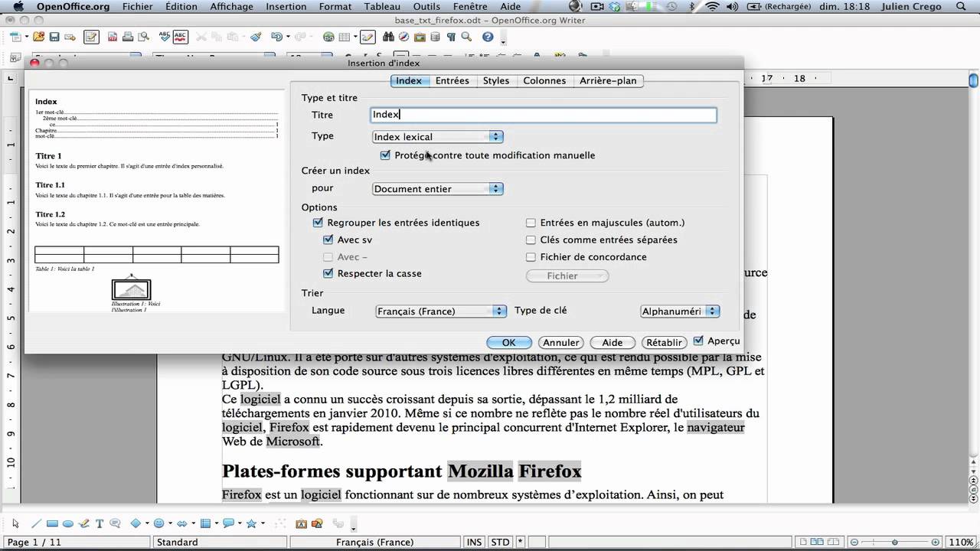Click the Annuler button
The image size is (980, 551).
[561, 343]
